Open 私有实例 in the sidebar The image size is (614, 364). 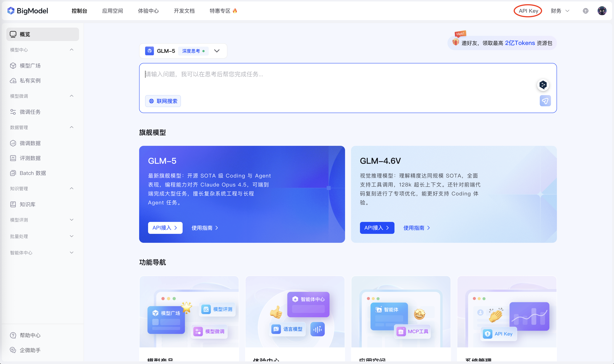pos(30,81)
